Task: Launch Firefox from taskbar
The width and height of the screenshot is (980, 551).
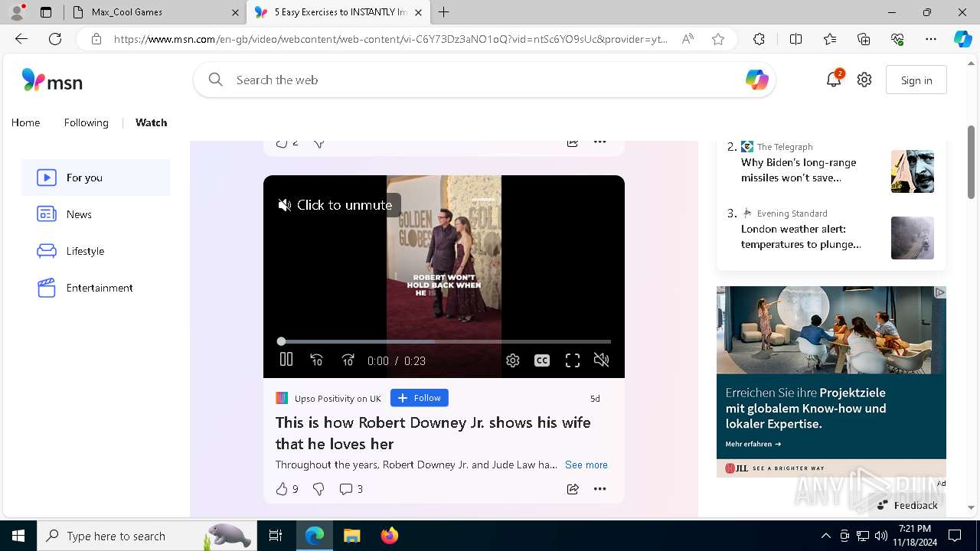Action: pyautogui.click(x=389, y=536)
